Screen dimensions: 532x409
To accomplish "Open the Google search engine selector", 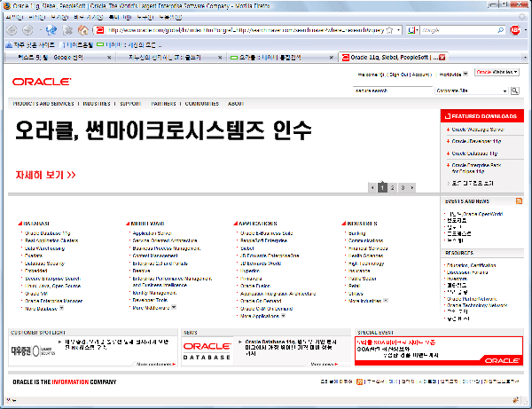I will point(413,30).
